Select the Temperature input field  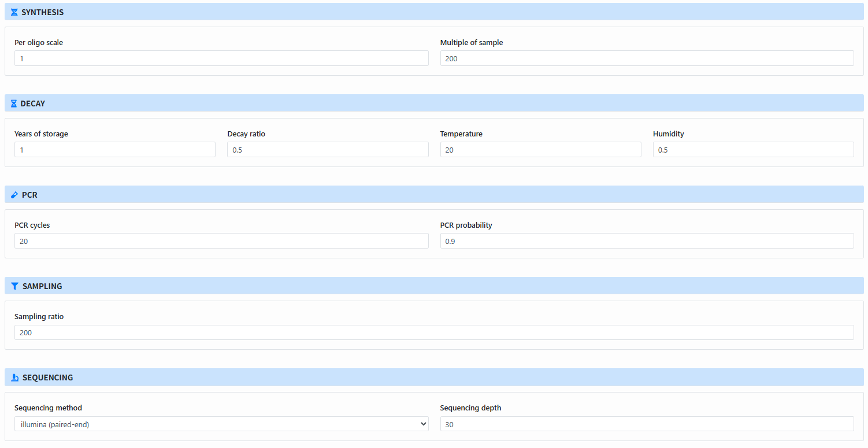pyautogui.click(x=540, y=149)
